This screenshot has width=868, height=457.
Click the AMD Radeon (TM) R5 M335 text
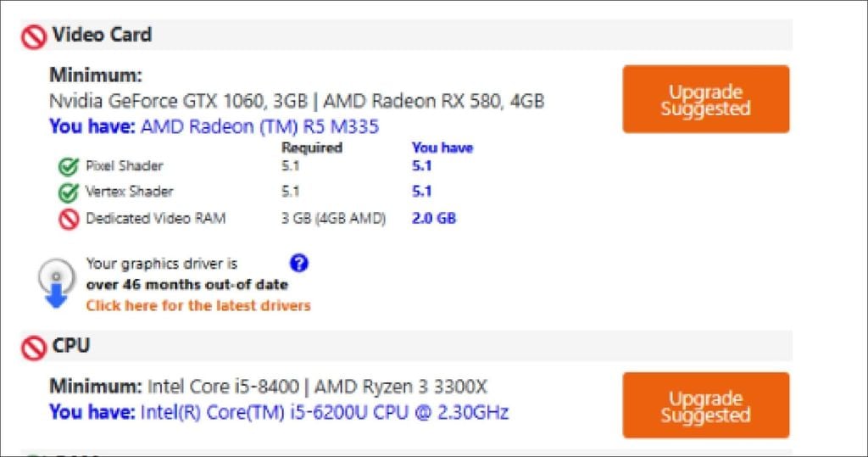pos(259,127)
